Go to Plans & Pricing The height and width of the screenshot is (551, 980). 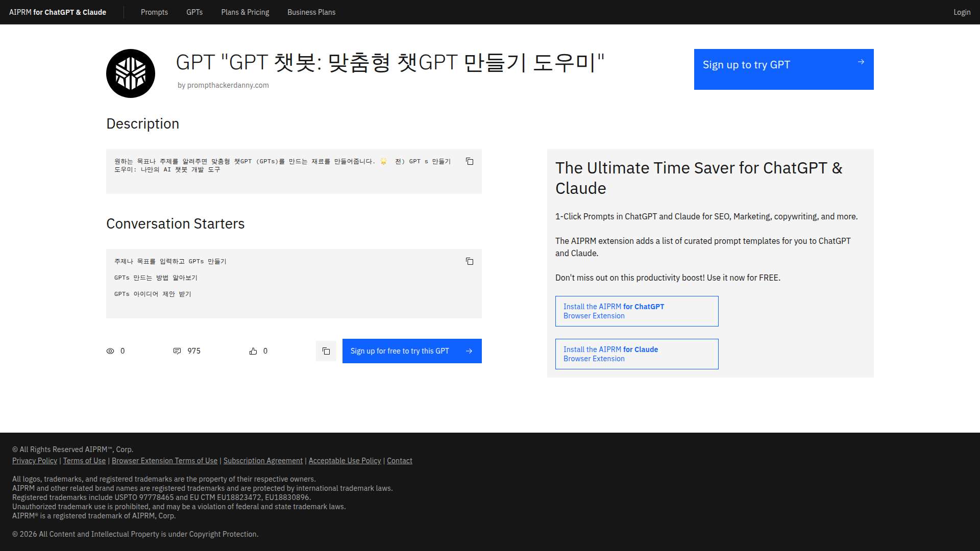pos(245,12)
